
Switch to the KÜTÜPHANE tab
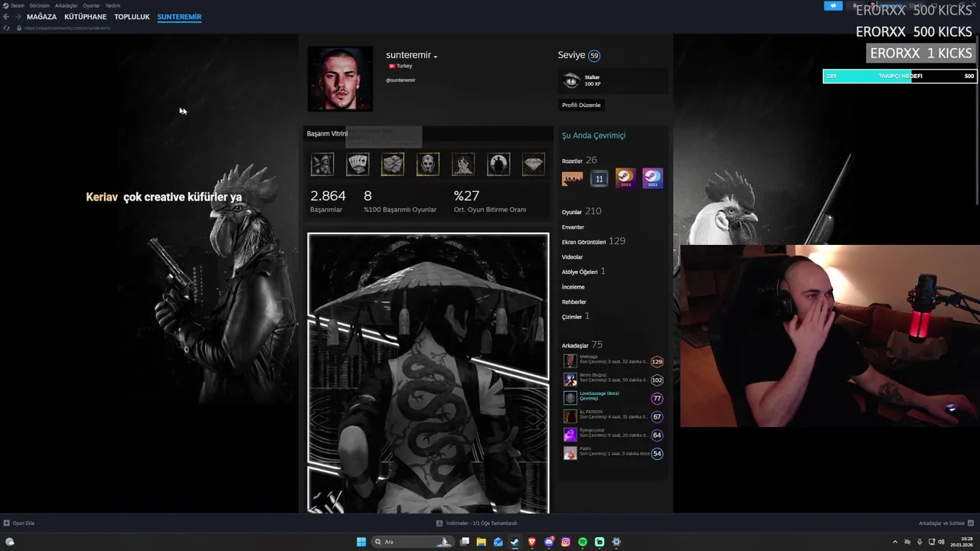tap(86, 17)
